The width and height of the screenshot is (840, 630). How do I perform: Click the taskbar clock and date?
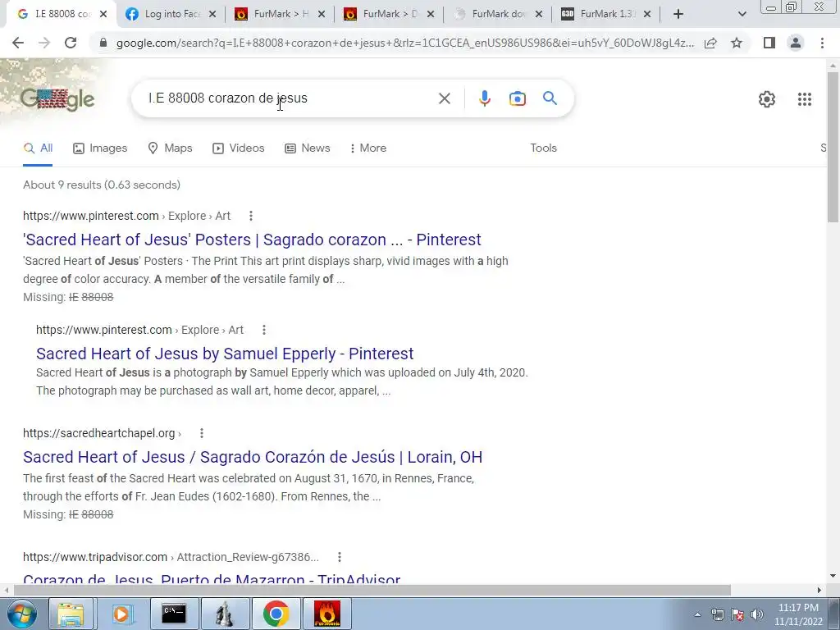pos(798,614)
